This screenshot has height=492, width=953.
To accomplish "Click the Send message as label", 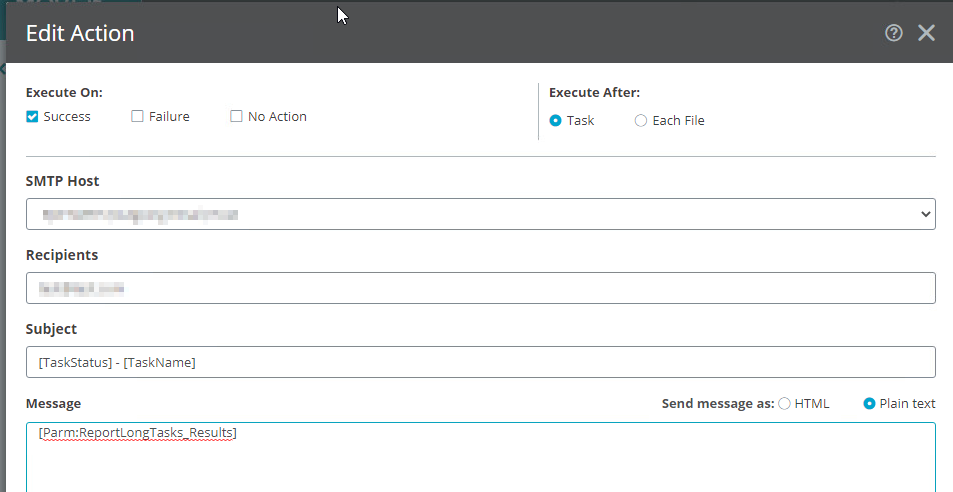I will click(717, 404).
